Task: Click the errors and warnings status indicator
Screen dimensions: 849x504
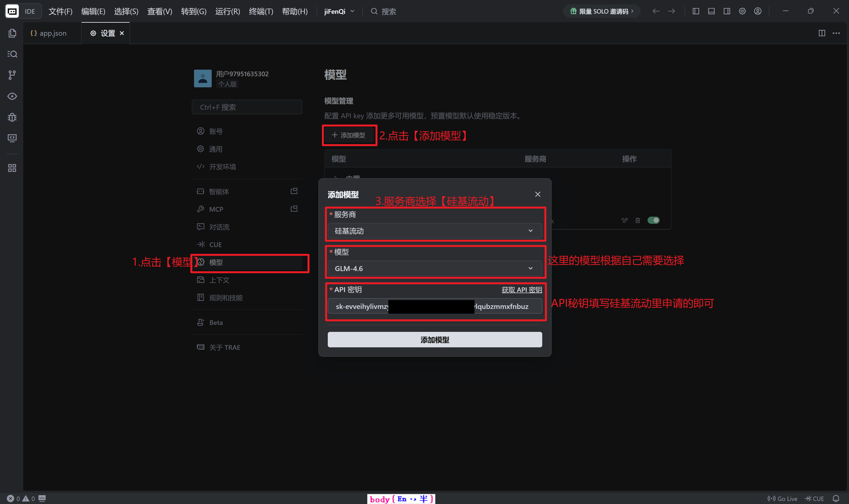Action: (21, 498)
